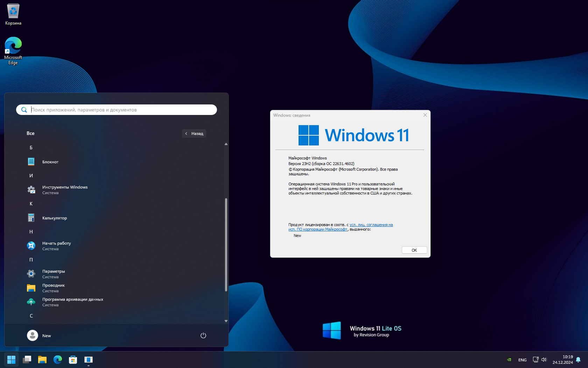
Task: Switch input language via ENG indicator
Action: click(x=523, y=360)
